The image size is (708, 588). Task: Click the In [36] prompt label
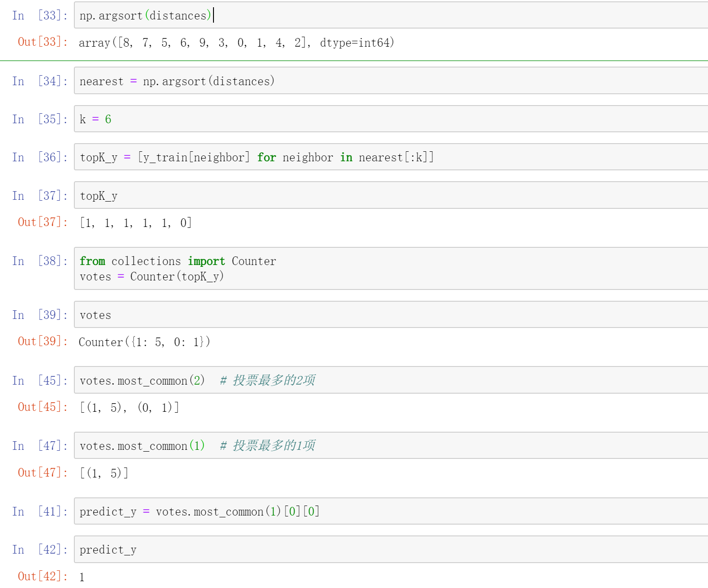40,157
